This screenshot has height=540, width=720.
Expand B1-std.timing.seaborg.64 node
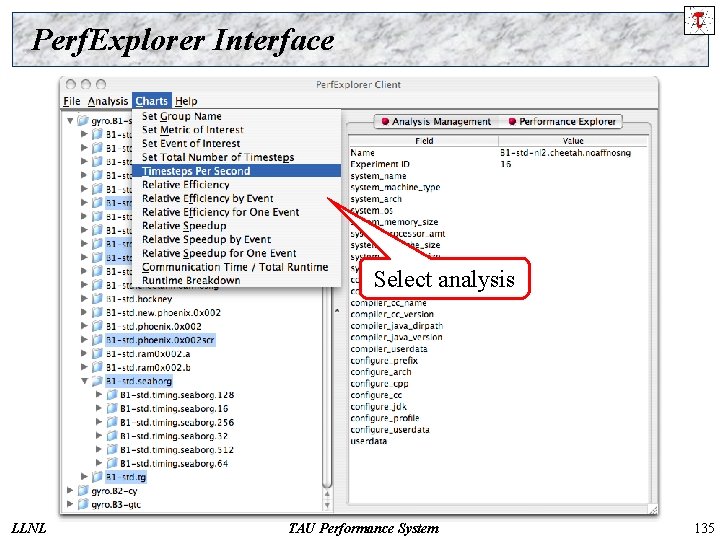99,463
